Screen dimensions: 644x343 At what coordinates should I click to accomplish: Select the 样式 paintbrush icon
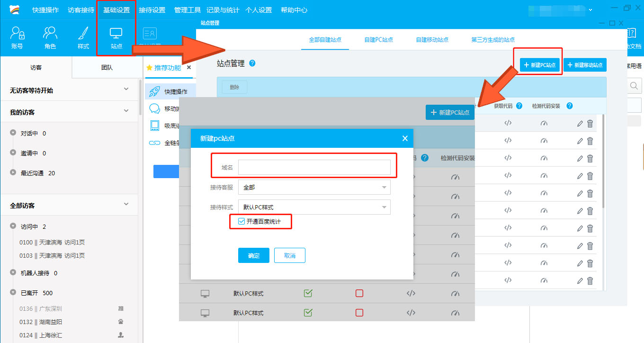(83, 34)
